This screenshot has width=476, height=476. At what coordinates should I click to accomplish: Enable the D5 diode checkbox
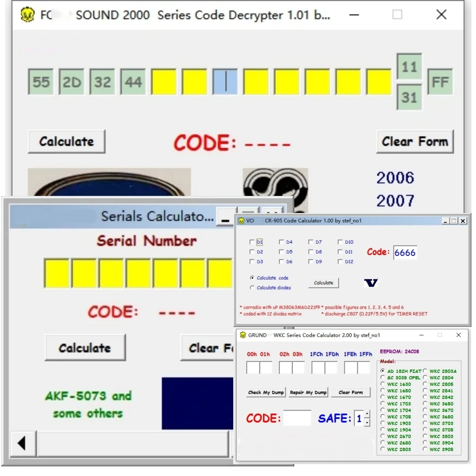coord(281,252)
